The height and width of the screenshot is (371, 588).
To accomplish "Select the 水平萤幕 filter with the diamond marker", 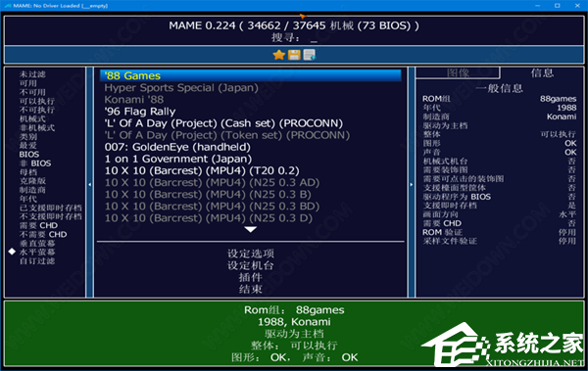I will pos(37,252).
